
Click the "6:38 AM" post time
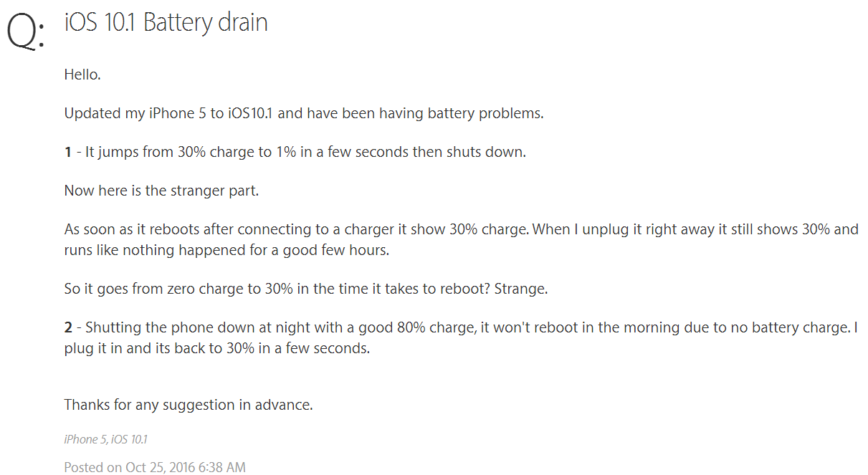tap(226, 467)
